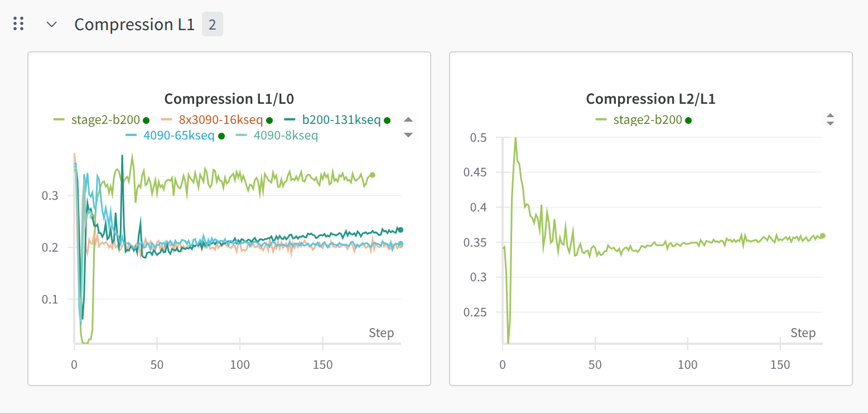Click the "b200-131kseq" legend label
The height and width of the screenshot is (414, 868).
pos(341,119)
